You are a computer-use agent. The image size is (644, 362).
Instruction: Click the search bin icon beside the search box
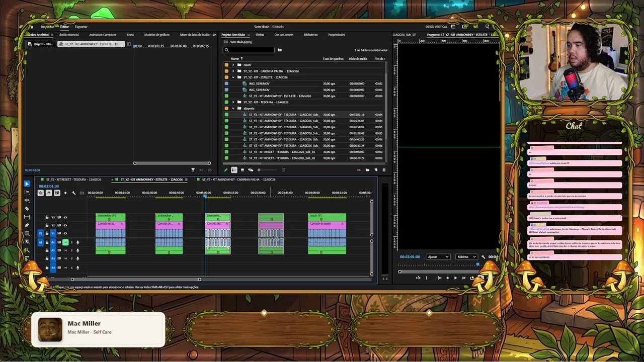coord(280,50)
